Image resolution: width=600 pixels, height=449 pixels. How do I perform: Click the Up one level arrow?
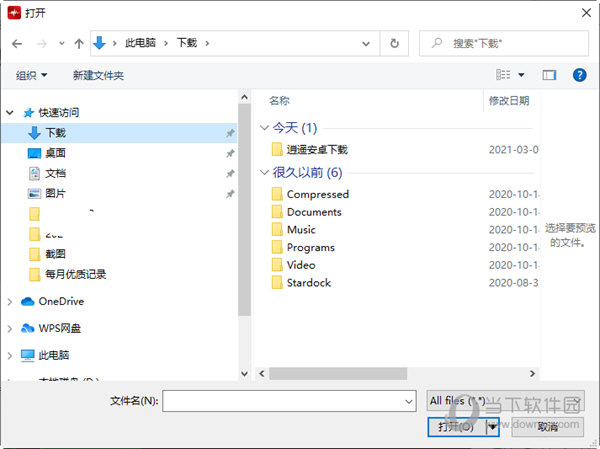(79, 43)
